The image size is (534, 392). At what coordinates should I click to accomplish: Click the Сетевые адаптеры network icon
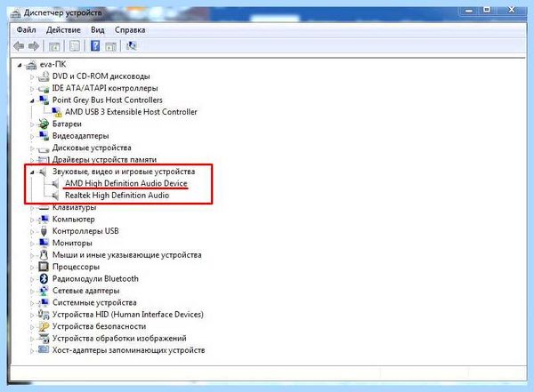click(x=44, y=291)
